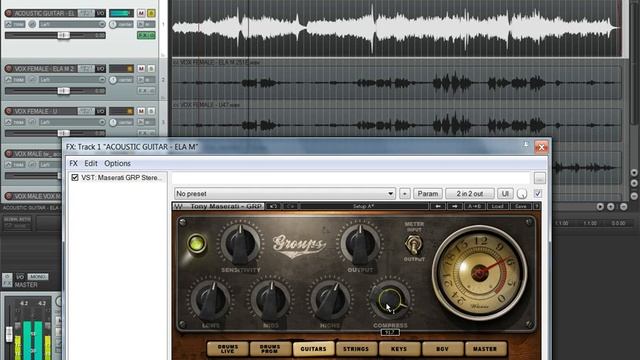Image resolution: width=640 pixels, height=360 pixels.
Task: Toggle the green power LED on plugin
Action: pyautogui.click(x=196, y=243)
